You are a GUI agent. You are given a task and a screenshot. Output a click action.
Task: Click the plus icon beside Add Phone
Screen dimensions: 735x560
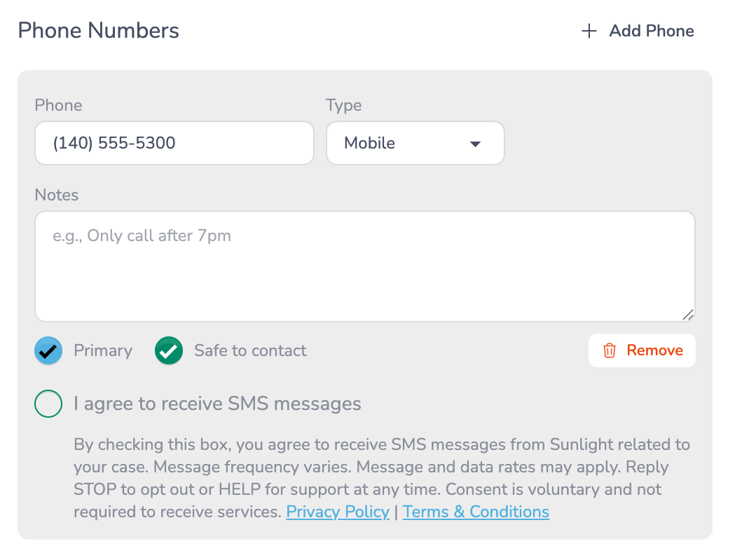coord(589,31)
